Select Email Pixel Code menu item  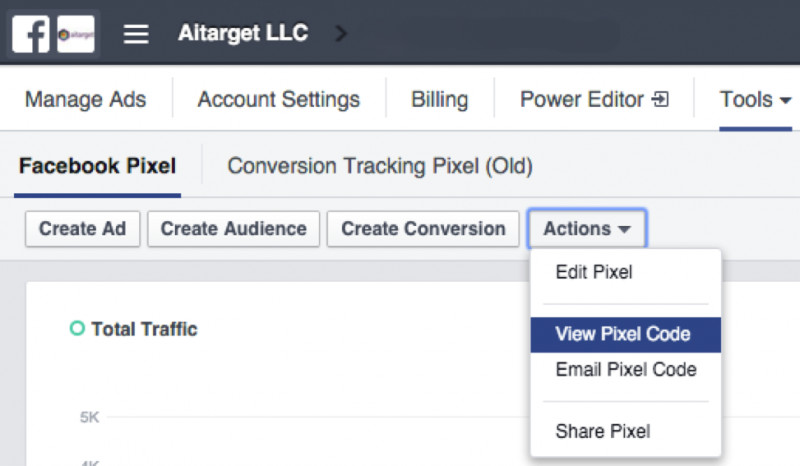point(626,370)
